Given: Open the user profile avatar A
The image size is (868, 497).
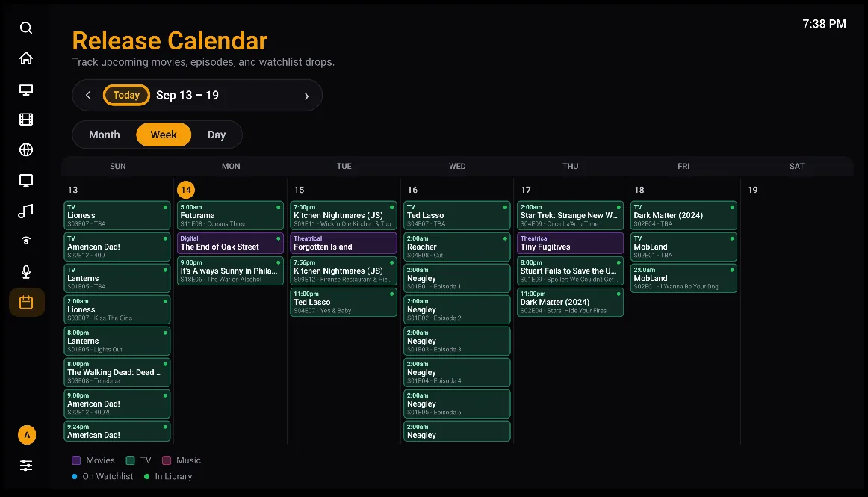Looking at the screenshot, I should [x=27, y=435].
